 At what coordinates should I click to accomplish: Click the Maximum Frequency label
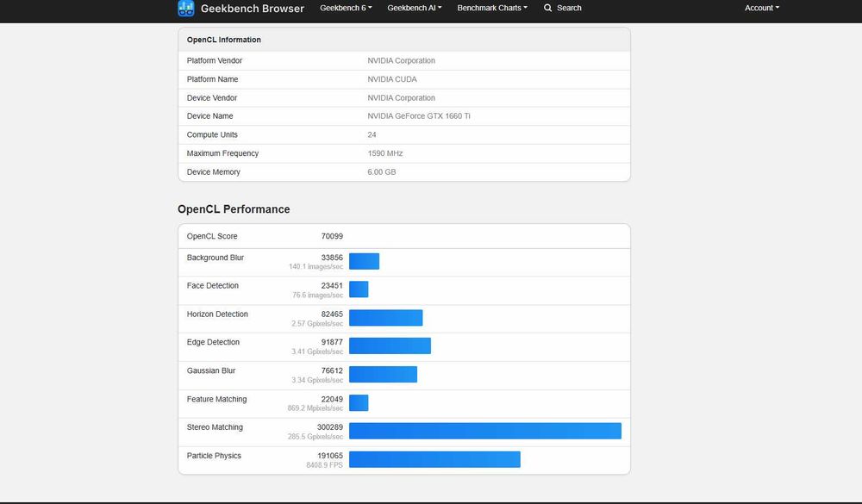[x=222, y=153]
